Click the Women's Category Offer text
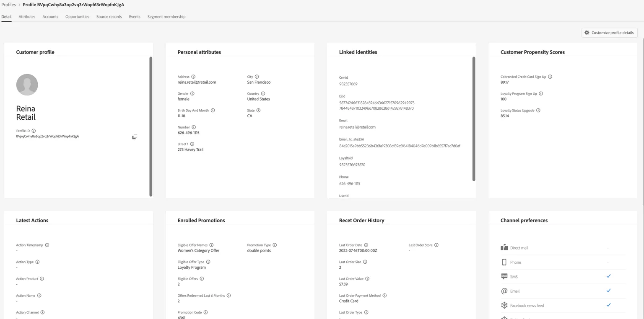The image size is (644, 319). 198,251
